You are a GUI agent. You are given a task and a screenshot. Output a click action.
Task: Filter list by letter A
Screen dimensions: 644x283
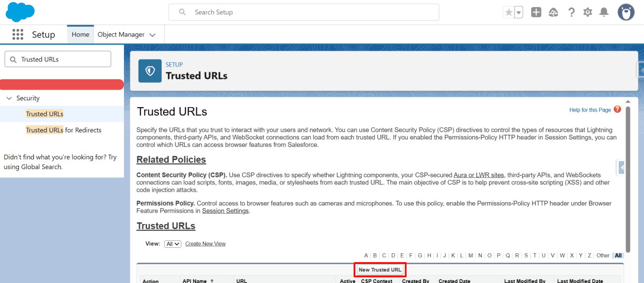point(366,256)
